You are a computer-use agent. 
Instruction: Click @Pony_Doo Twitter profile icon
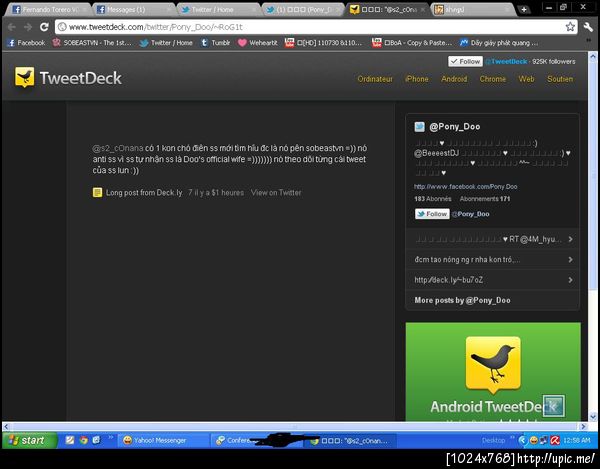click(x=420, y=127)
